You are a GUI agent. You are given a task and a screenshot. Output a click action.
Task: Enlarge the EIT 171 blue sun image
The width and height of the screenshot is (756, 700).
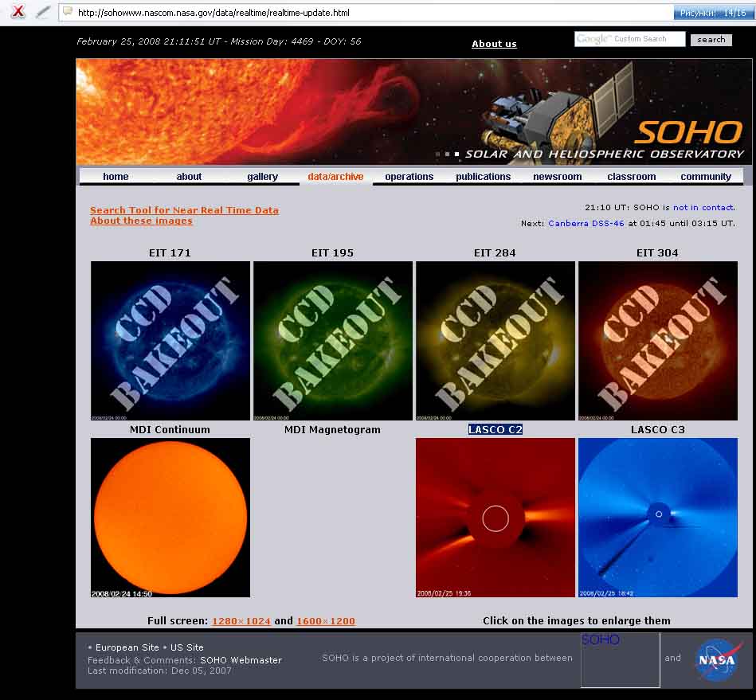click(170, 341)
